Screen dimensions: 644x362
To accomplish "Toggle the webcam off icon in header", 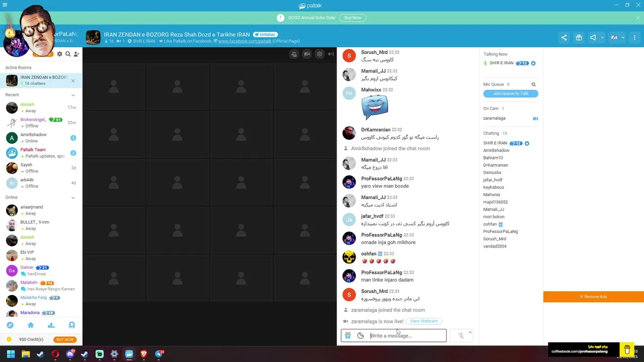I will (x=614, y=38).
